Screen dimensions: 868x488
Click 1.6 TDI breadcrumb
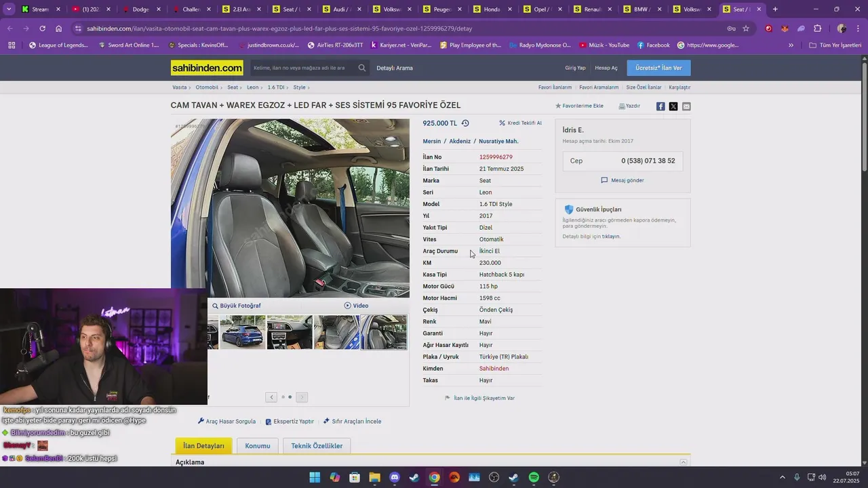click(x=276, y=87)
